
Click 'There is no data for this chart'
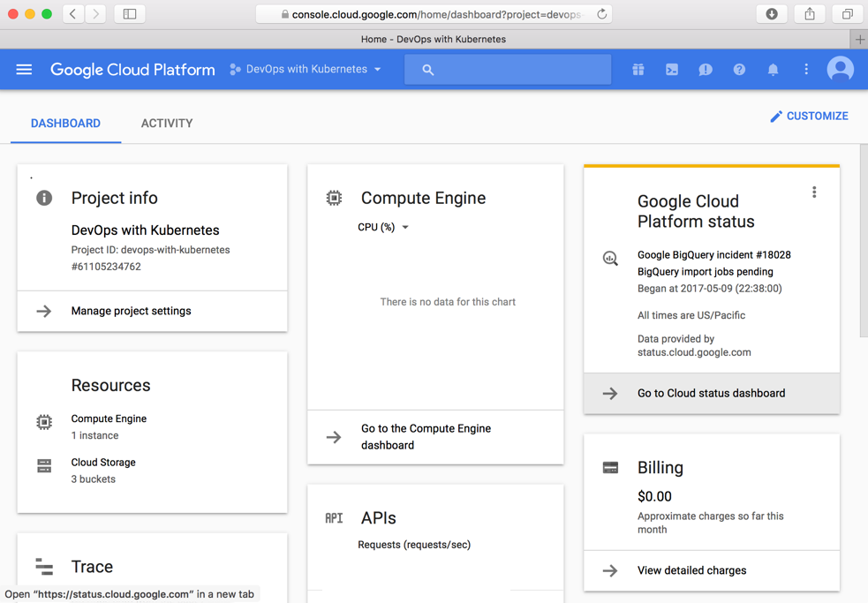[x=448, y=302]
